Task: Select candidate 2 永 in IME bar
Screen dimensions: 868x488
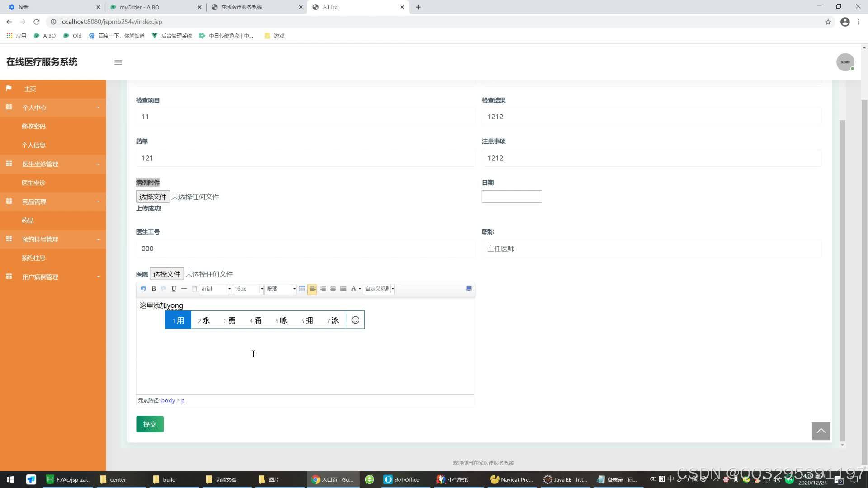Action: click(204, 320)
